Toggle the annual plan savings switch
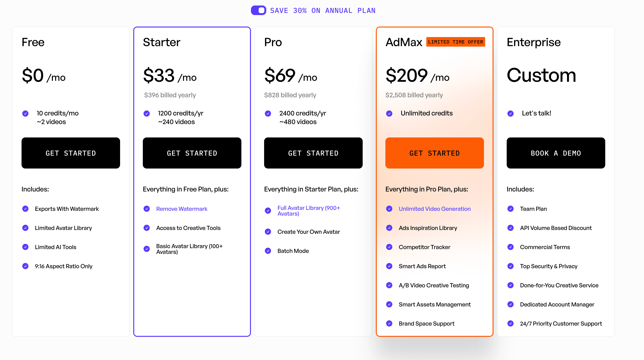This screenshot has width=644, height=360. coord(259,10)
